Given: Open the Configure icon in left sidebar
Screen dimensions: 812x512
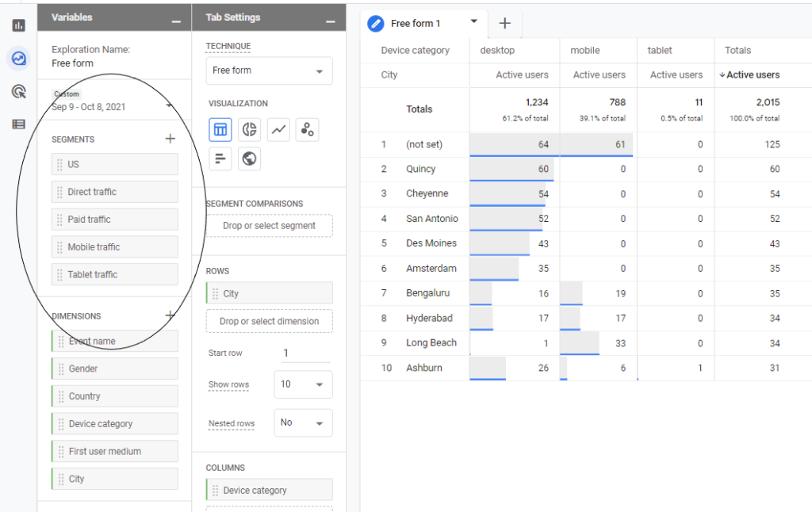Looking at the screenshot, I should coord(18,124).
